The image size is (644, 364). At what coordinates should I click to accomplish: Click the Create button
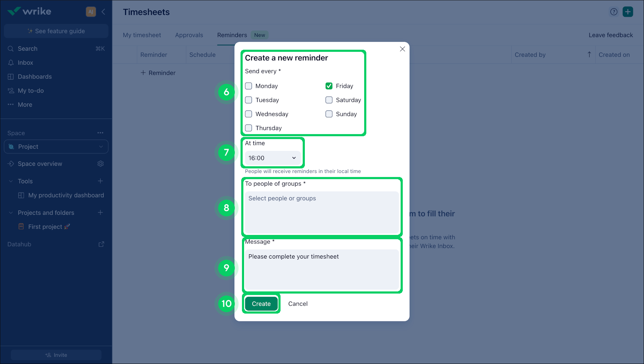[x=261, y=304]
